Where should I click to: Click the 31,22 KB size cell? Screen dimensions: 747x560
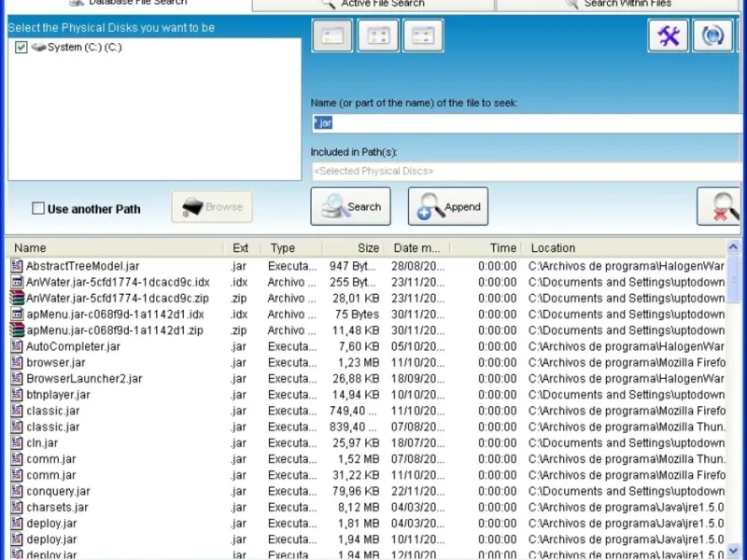[x=356, y=475]
